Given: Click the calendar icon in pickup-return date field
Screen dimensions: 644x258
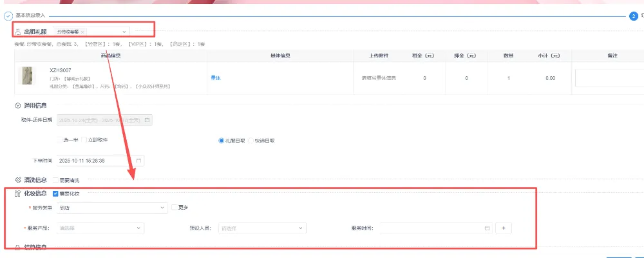Looking at the screenshot, I should [147, 120].
